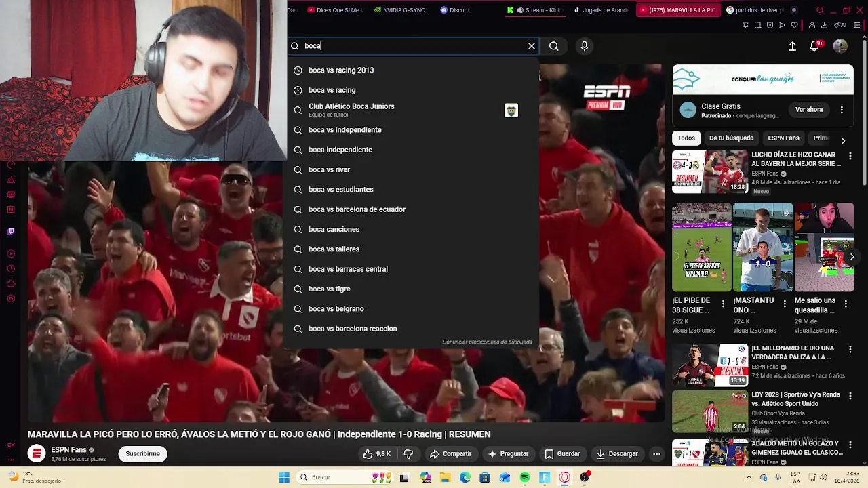The width and height of the screenshot is (868, 488).
Task: Open the Opera AI assistant icon
Action: tap(841, 26)
